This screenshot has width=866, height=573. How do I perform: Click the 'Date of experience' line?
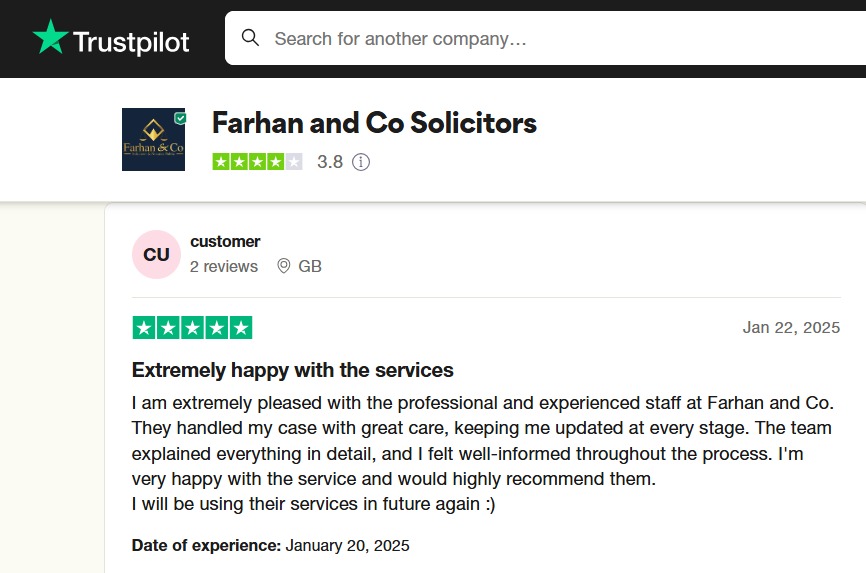[x=270, y=545]
